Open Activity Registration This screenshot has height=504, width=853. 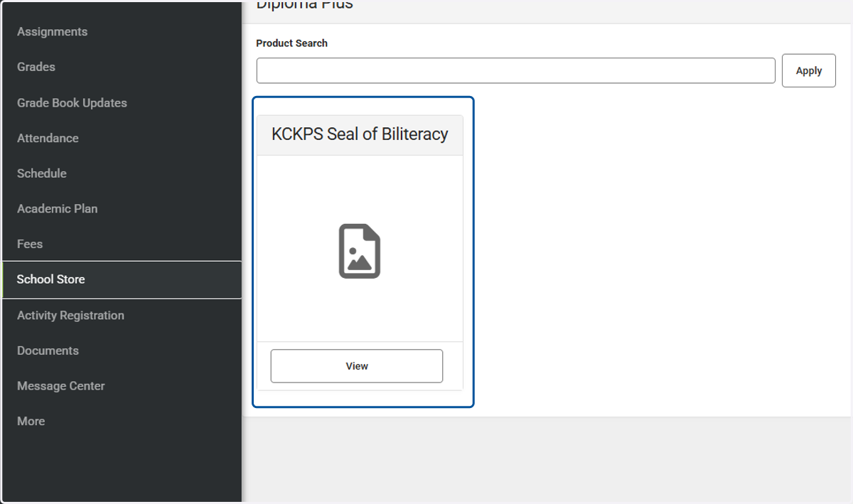point(70,316)
